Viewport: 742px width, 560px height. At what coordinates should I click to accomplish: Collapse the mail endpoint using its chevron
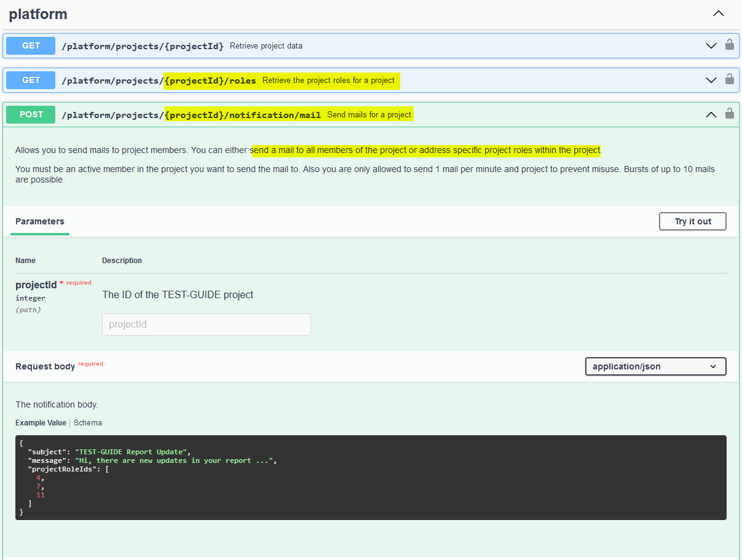(711, 114)
